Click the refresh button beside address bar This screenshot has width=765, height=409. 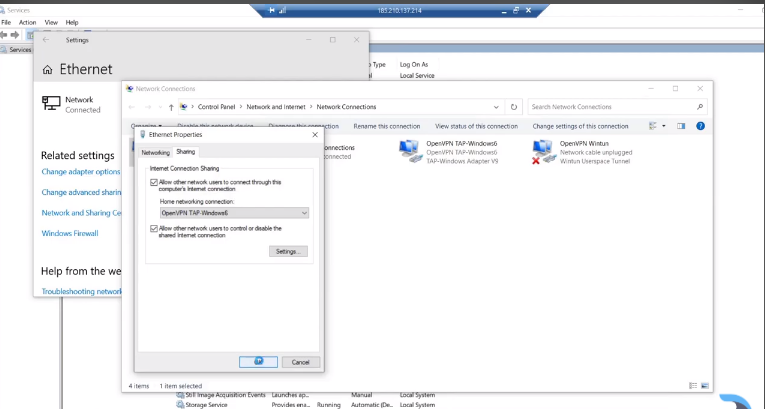(514, 107)
